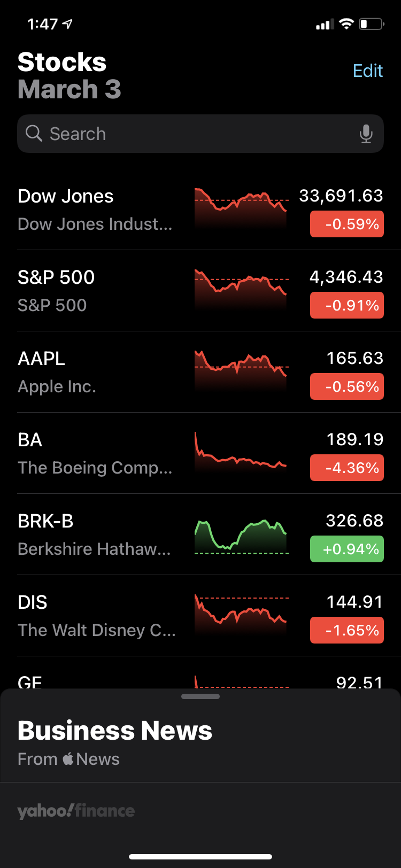Tap the home indicator bar
Viewport: 401px width, 868px height.
(x=200, y=857)
